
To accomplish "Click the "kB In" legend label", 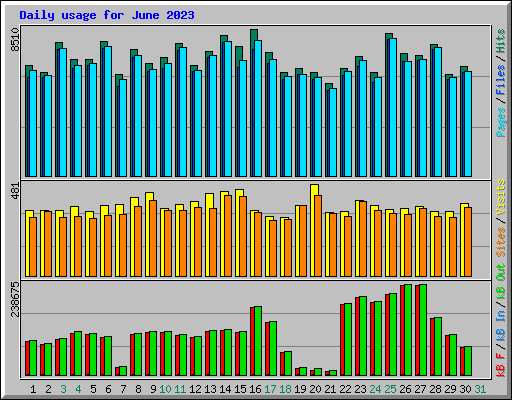I will (501, 326).
